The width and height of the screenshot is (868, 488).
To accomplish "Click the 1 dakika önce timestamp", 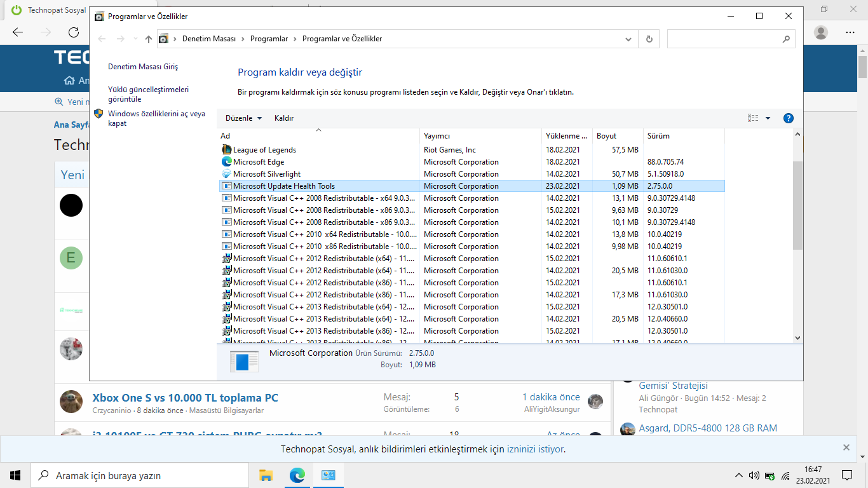I will point(551,398).
